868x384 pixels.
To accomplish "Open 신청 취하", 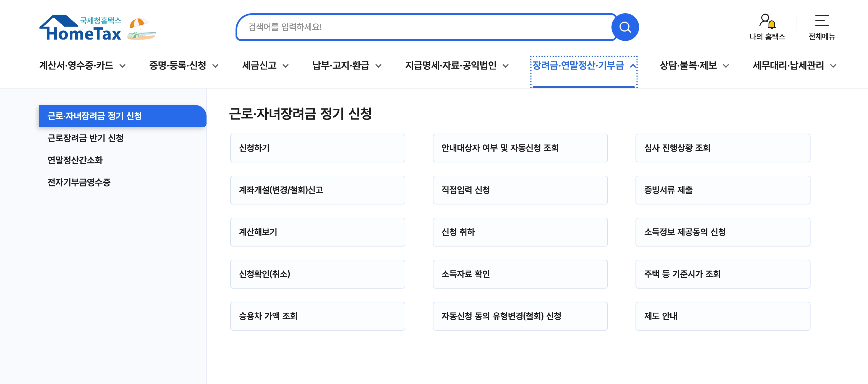I will pyautogui.click(x=520, y=232).
